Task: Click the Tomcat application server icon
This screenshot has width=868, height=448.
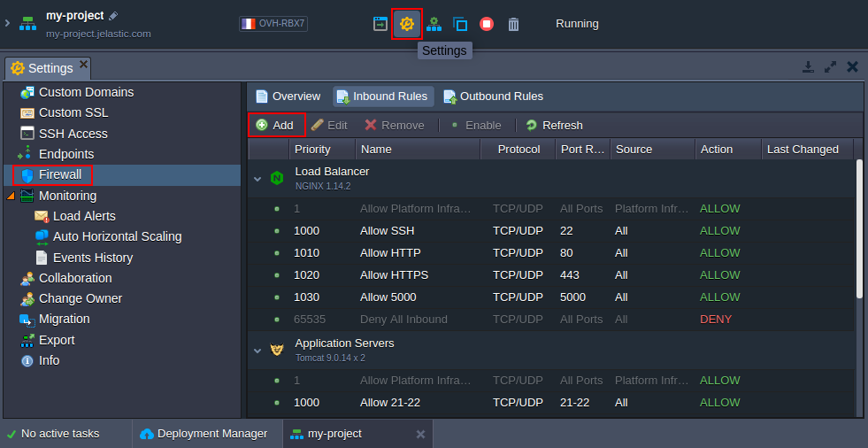Action: (277, 350)
